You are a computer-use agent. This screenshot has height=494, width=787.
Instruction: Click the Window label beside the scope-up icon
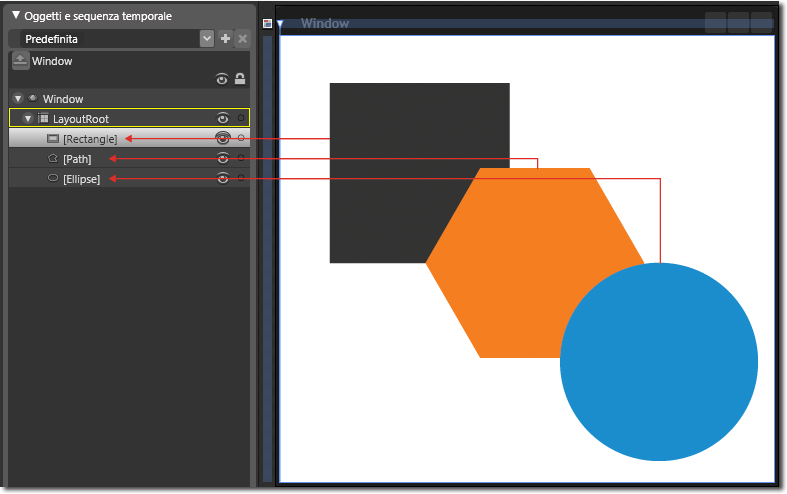[52, 61]
